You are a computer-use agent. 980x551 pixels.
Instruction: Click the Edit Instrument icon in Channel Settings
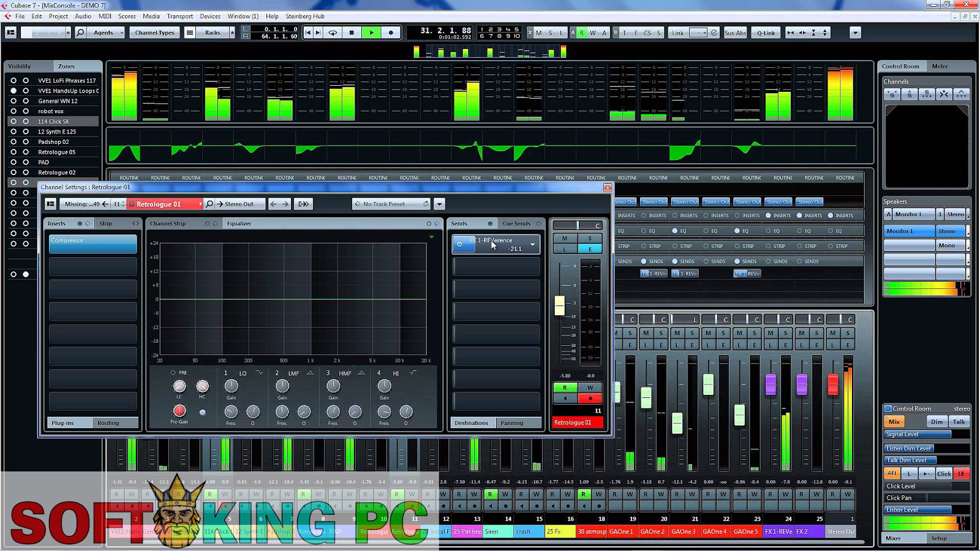303,204
